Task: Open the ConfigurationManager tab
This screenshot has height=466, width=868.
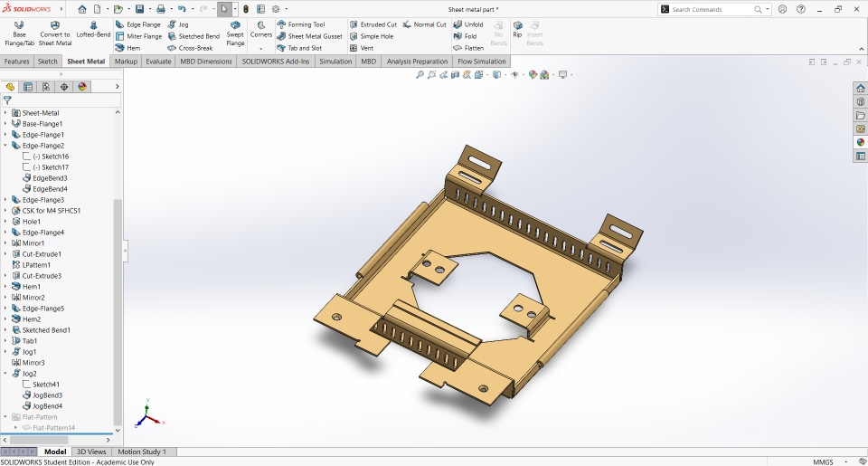Action: tap(46, 87)
